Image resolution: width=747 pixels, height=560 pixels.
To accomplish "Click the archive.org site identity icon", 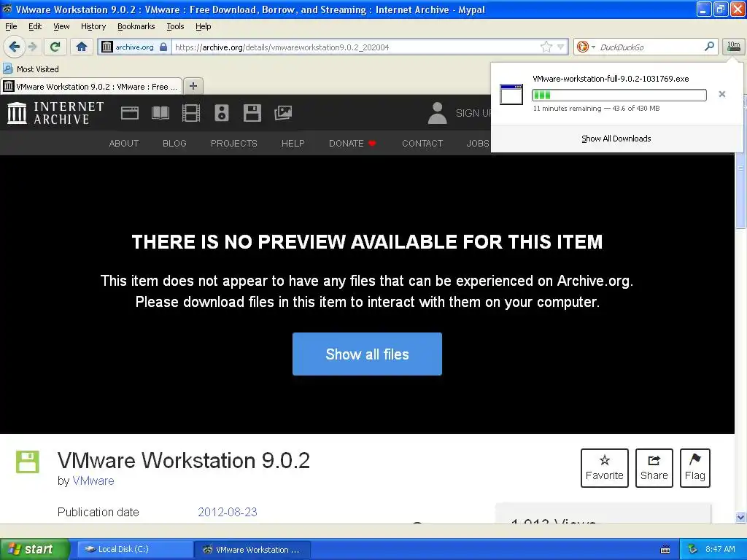I will tap(107, 47).
